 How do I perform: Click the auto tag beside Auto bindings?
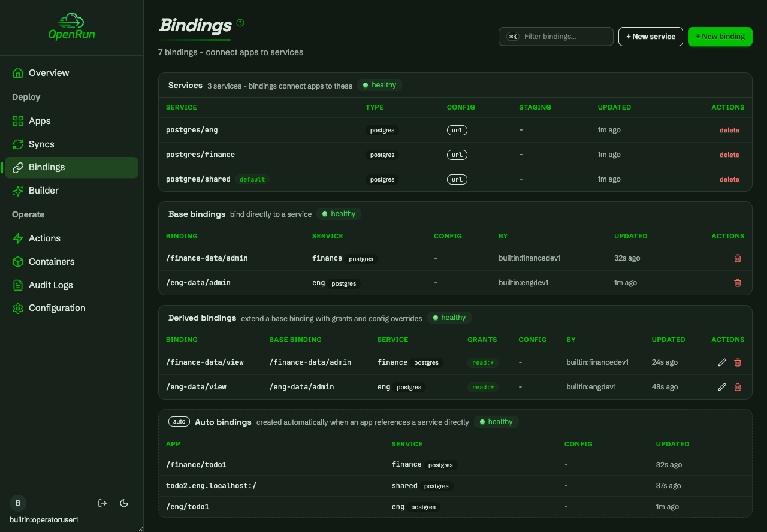coord(179,422)
